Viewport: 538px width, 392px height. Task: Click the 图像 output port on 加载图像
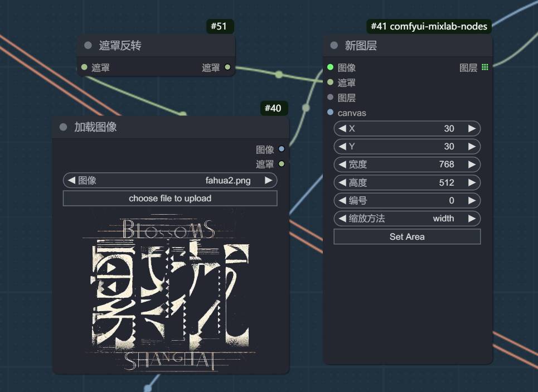tap(282, 149)
